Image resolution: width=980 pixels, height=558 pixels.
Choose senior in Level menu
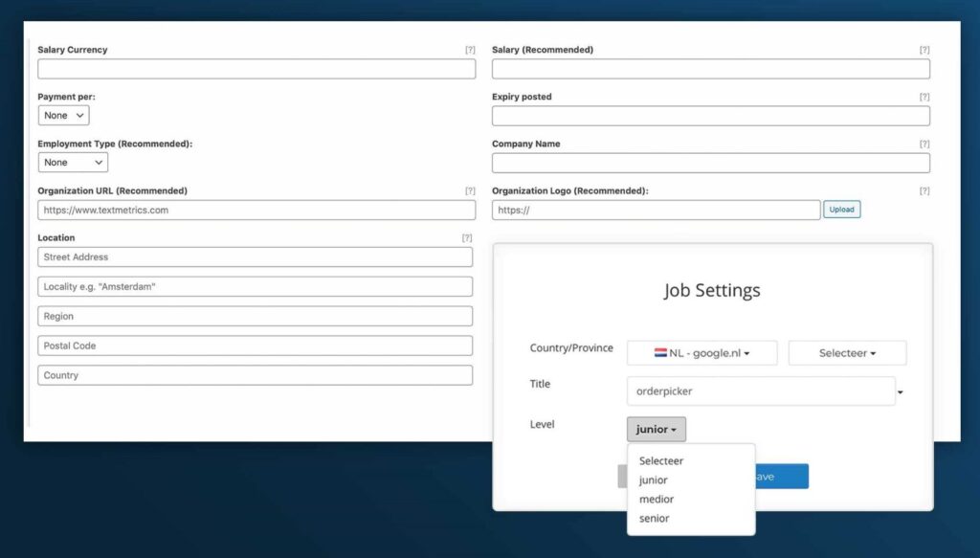[x=654, y=518]
